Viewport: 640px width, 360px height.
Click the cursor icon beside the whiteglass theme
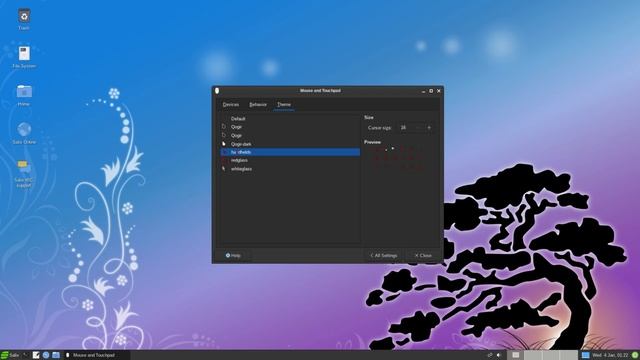(224, 169)
